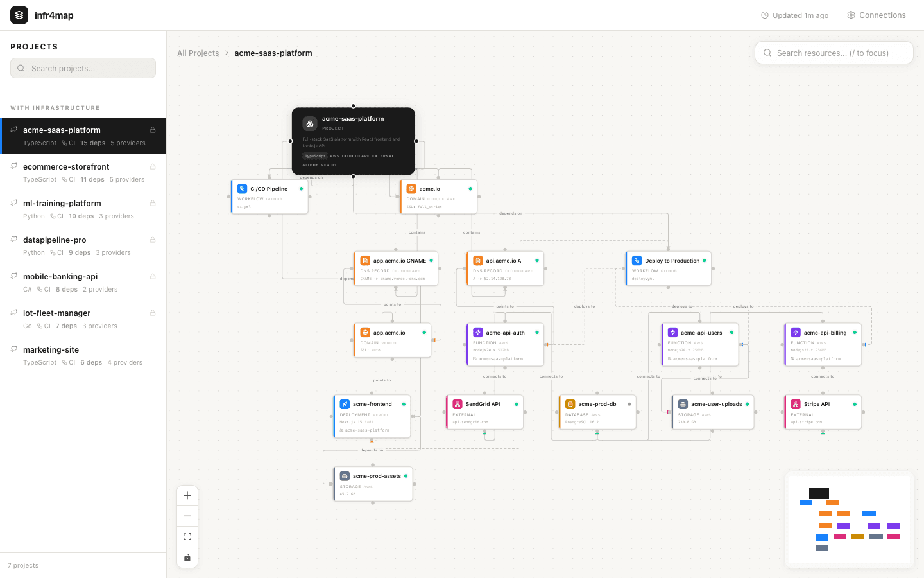Image resolution: width=924 pixels, height=578 pixels.
Task: Click the 'Stripe API' node title
Action: tap(817, 404)
